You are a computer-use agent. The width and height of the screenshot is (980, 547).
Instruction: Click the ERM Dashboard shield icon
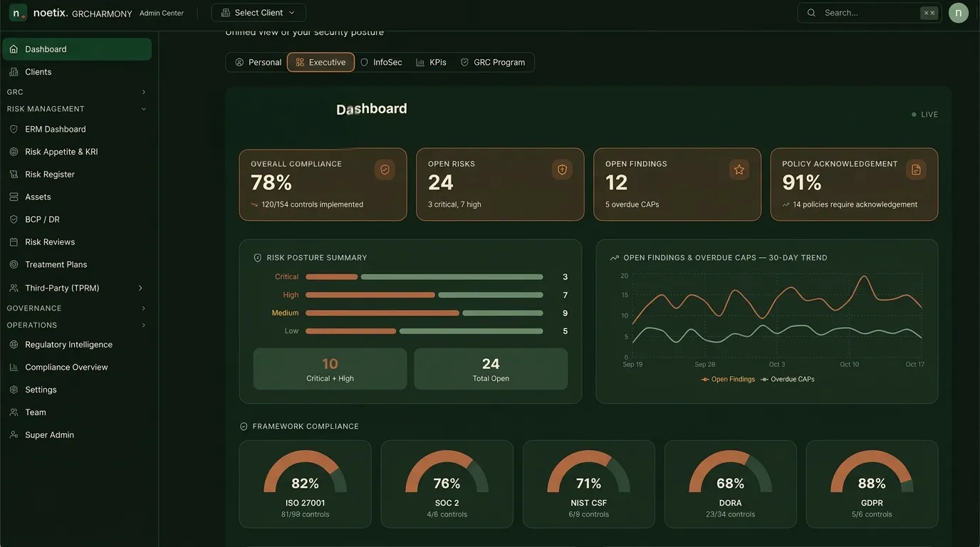pyautogui.click(x=14, y=129)
